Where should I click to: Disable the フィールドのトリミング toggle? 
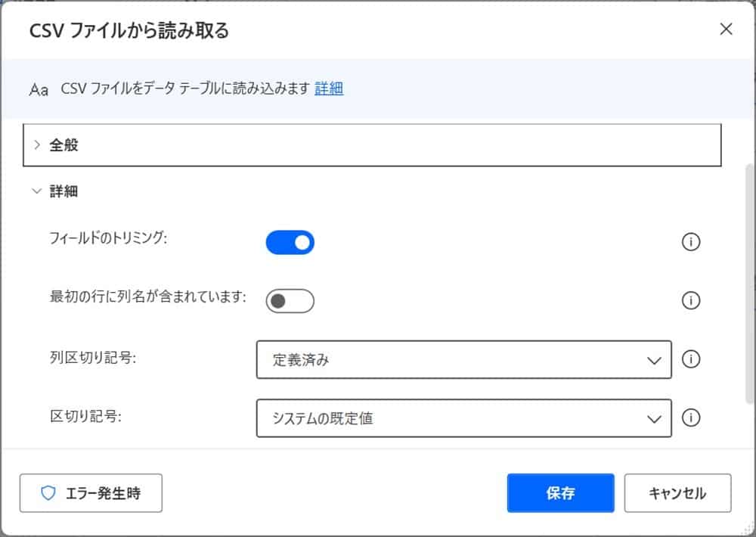[290, 242]
